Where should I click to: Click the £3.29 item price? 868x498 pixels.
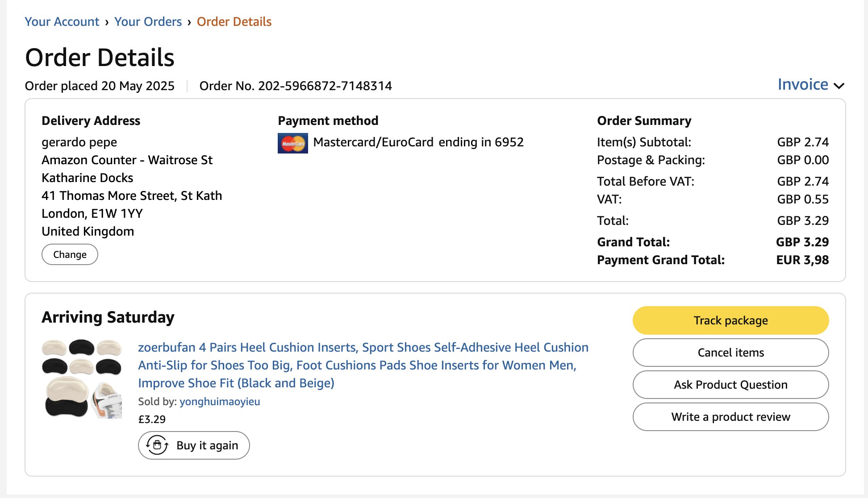[152, 419]
